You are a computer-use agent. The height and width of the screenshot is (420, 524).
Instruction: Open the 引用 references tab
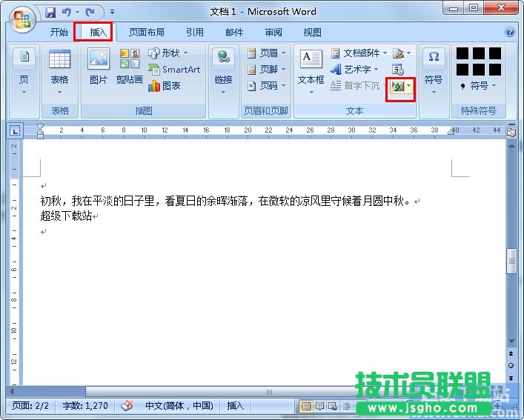195,32
